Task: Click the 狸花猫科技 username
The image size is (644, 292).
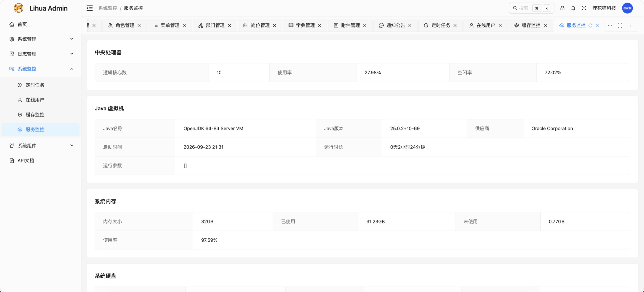Action: tap(604, 8)
